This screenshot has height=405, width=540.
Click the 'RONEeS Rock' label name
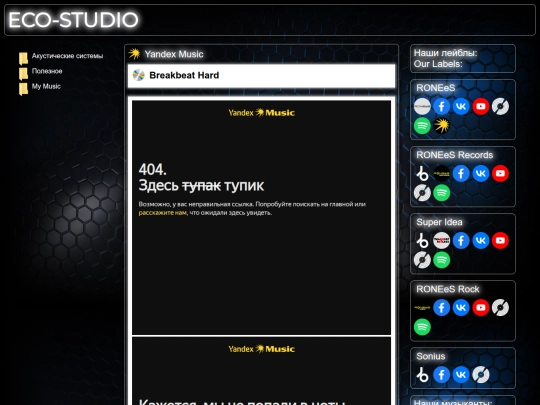click(448, 289)
